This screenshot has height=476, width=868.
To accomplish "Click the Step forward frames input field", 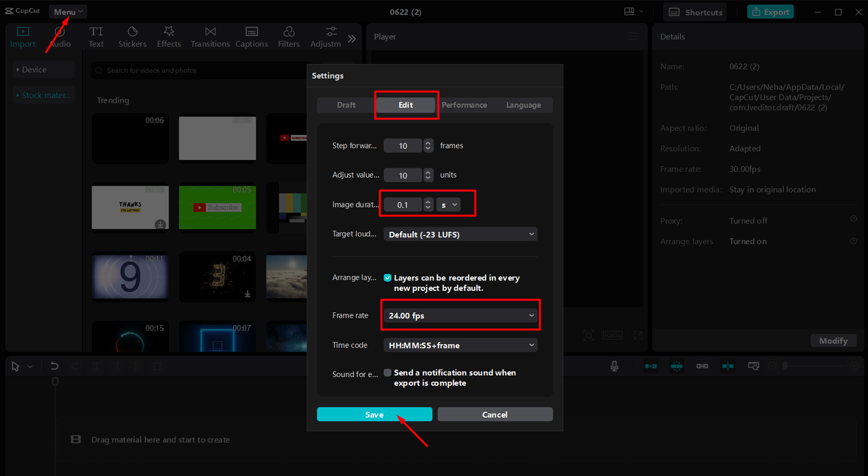I will pyautogui.click(x=403, y=145).
